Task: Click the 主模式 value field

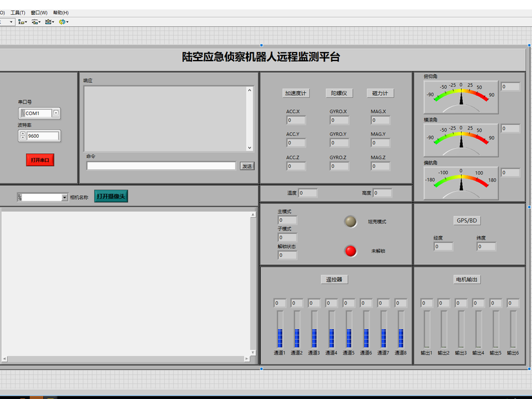Action: coord(288,220)
